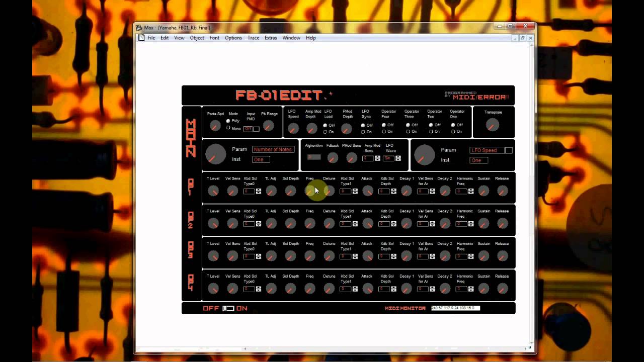Screen dimensions: 644x362
Task: Click the patcher document icon beside File
Action: pyautogui.click(x=142, y=38)
